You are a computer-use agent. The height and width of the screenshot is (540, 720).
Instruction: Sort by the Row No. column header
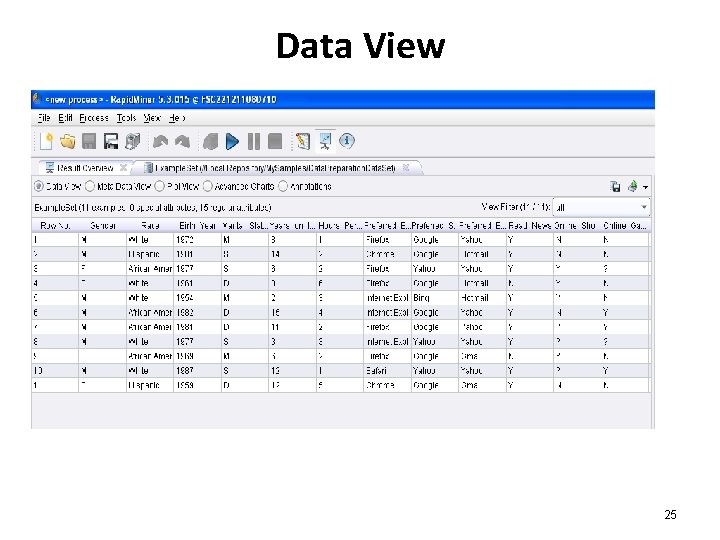pos(55,225)
